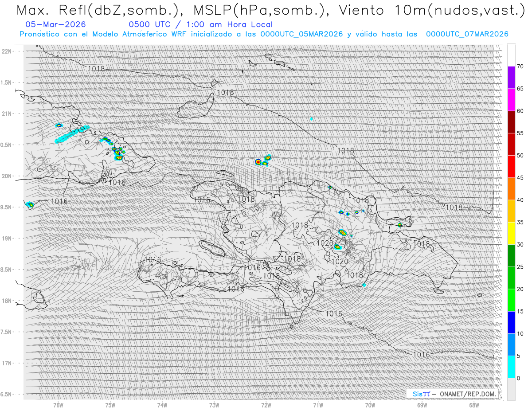Viewport: 532px width, 411px height.
Task: Click the legend value '5'
Action: coord(518,356)
